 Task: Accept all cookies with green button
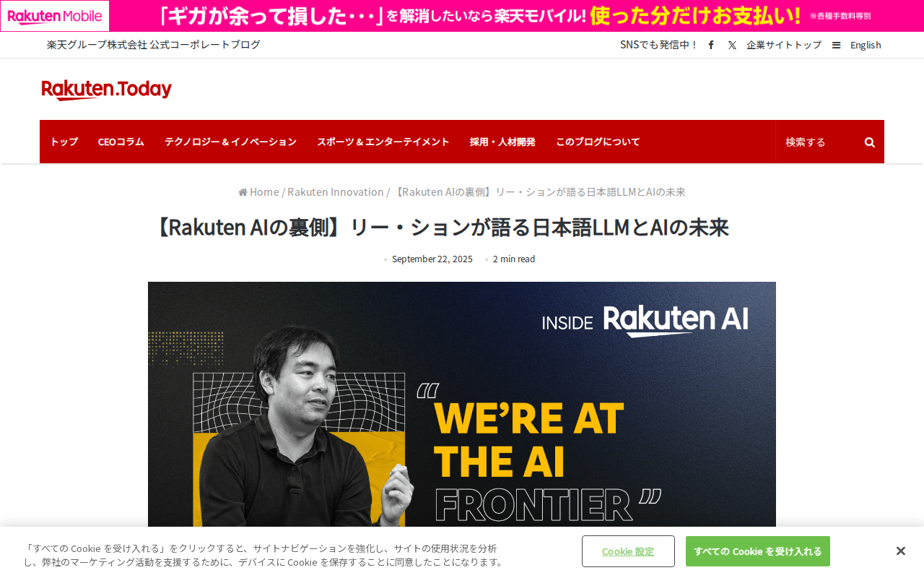click(x=758, y=551)
